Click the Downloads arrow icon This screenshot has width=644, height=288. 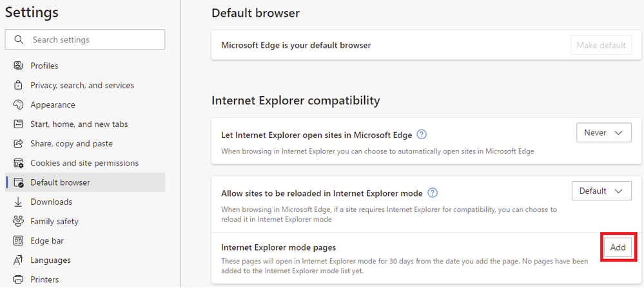(x=18, y=202)
